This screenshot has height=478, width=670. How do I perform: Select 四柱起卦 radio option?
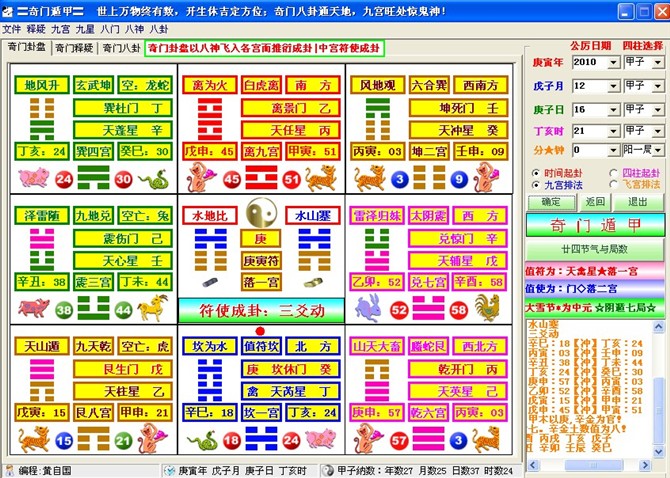614,173
